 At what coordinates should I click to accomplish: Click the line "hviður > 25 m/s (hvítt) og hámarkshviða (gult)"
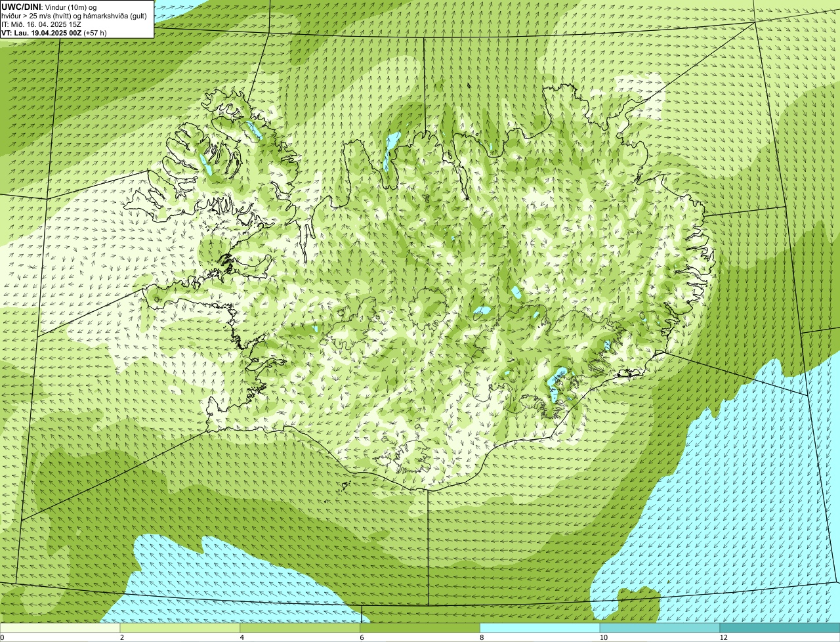pos(74,15)
